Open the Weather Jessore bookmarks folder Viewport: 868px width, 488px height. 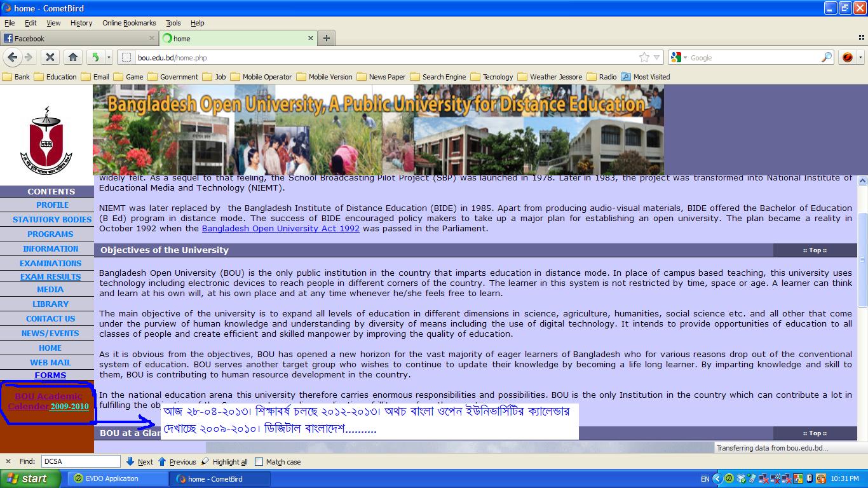[550, 77]
